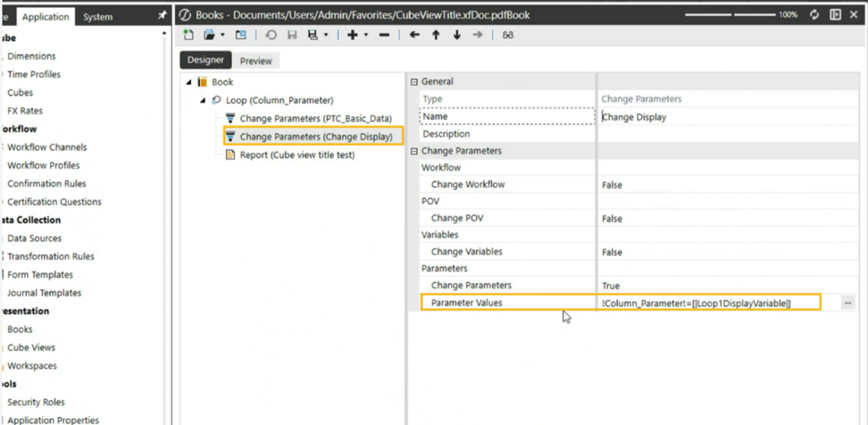Click the zoom slider in title bar
This screenshot has height=425, width=868.
click(x=731, y=15)
